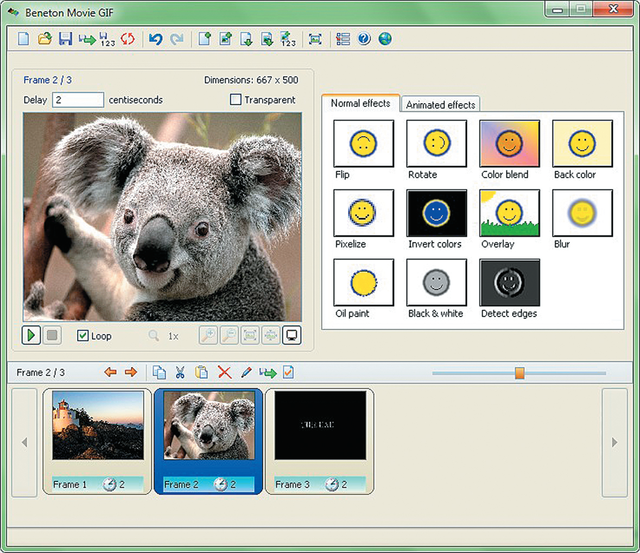Screen dimensions: 640x553
Task: Go to next frame with orange arrow
Action: point(131,372)
